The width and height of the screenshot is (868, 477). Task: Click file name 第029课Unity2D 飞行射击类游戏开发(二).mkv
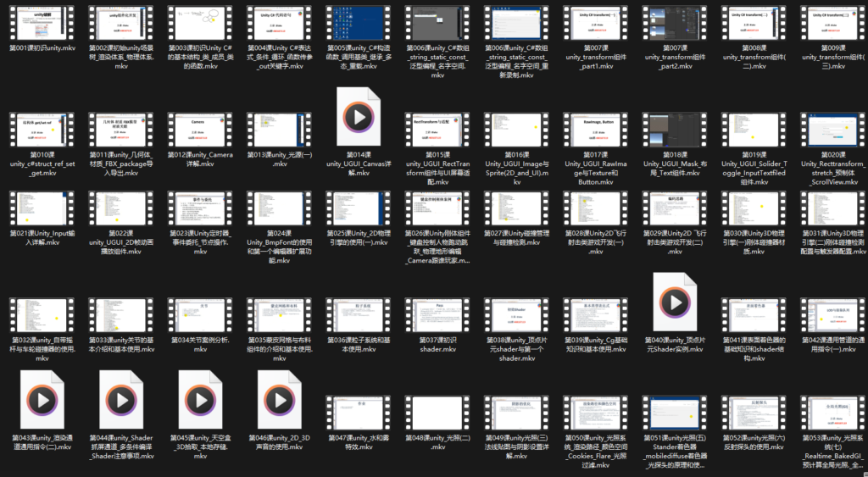[675, 242]
